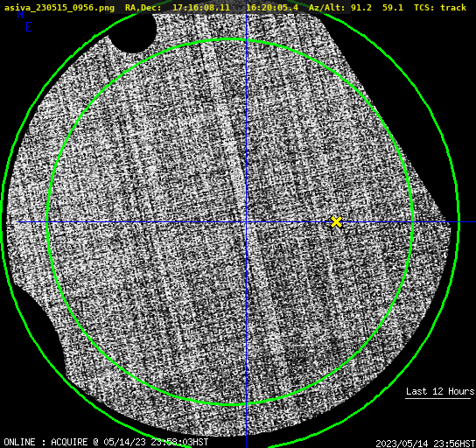
Task: Click the RA,Dec: label
Action: (143, 8)
